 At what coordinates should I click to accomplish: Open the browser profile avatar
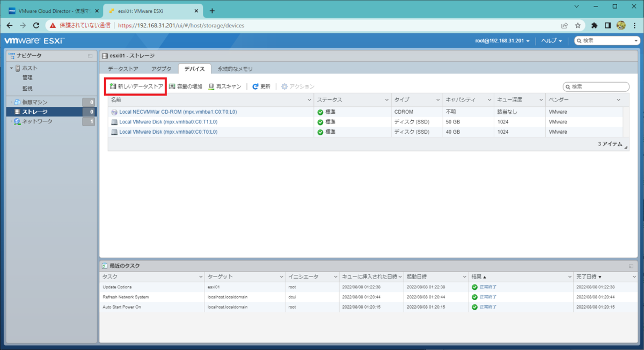pos(621,25)
